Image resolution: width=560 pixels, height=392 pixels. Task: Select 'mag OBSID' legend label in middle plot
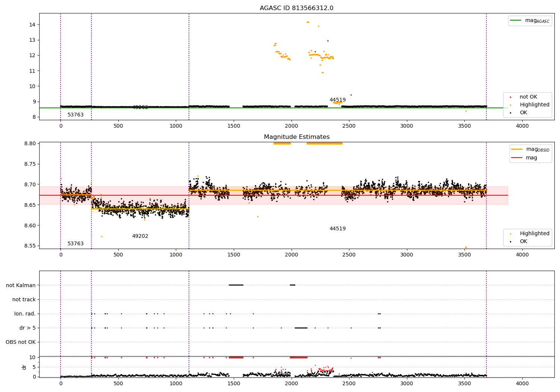point(538,149)
